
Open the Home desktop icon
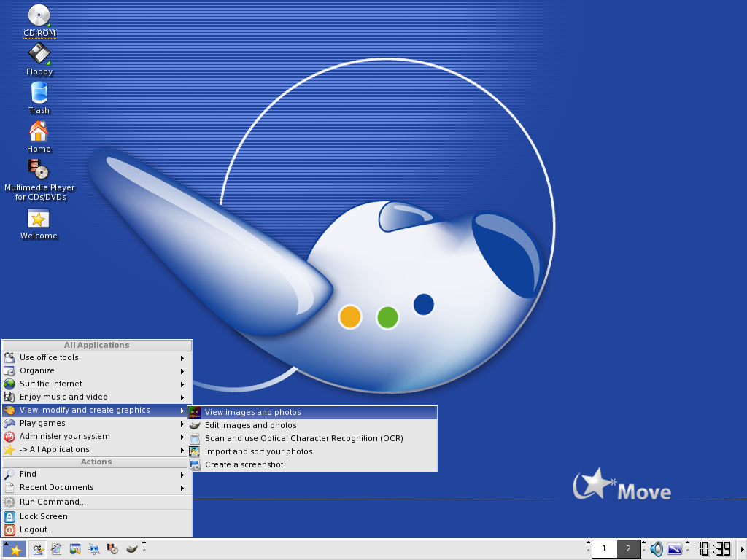click(x=39, y=136)
